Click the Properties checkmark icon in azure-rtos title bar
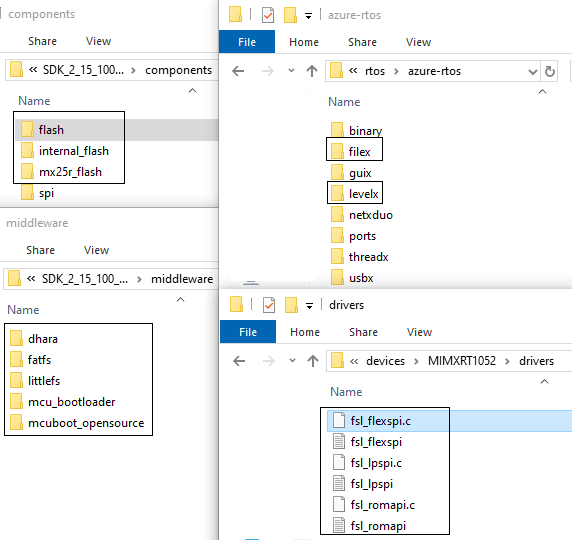This screenshot has width=572, height=540. click(x=268, y=15)
